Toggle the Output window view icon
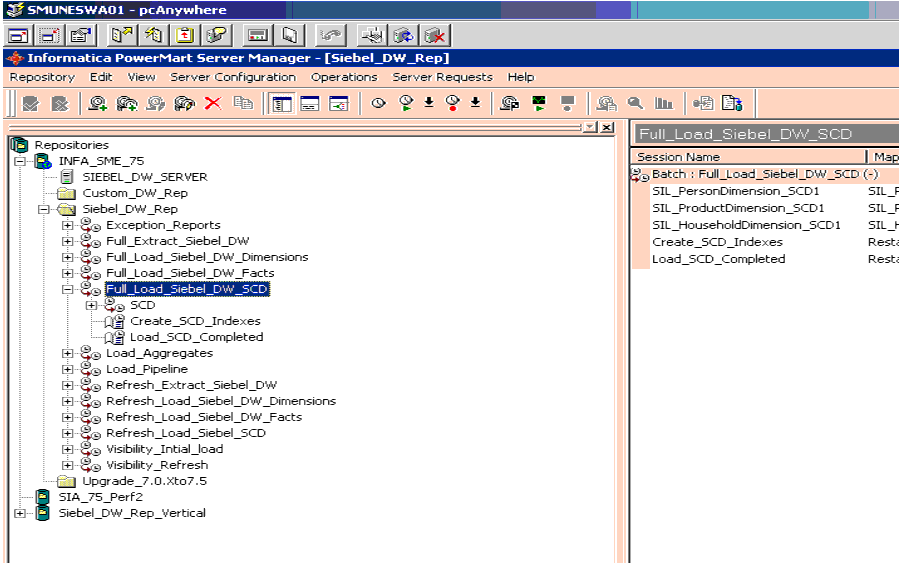The width and height of the screenshot is (899, 563). 310,104
